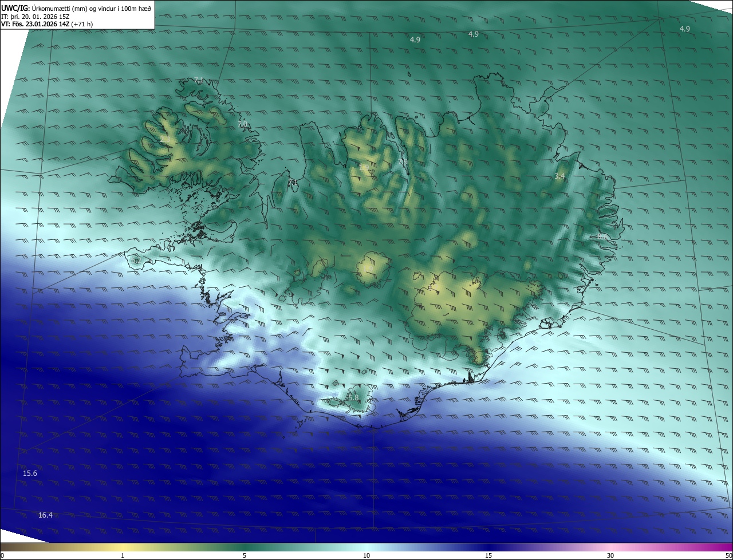The height and width of the screenshot is (560, 733).
Task: Click the 'VT: Fös. 23.01.2026 14Z (+71 h)' line
Action: point(48,24)
